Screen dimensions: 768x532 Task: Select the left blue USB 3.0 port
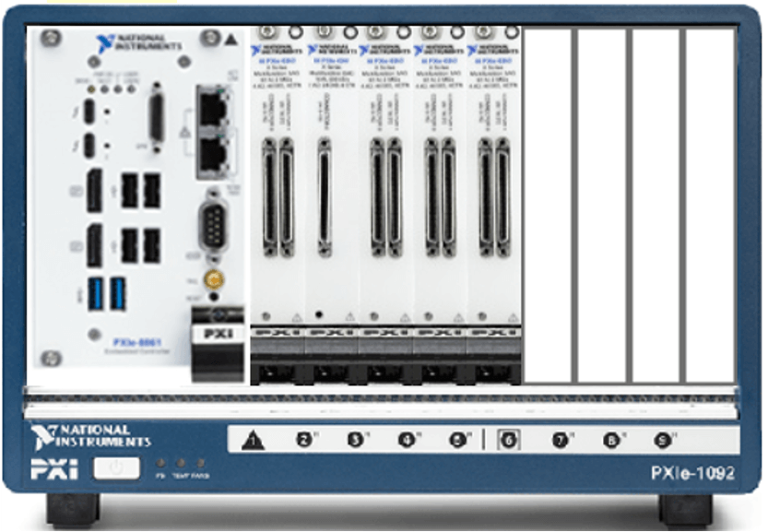pos(96,293)
